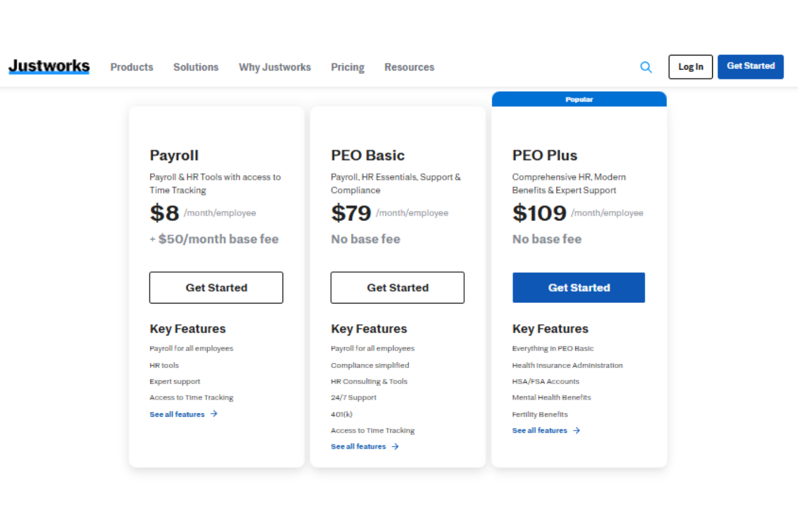Click Fertility Benefits feature
The image size is (798, 532).
pos(540,414)
